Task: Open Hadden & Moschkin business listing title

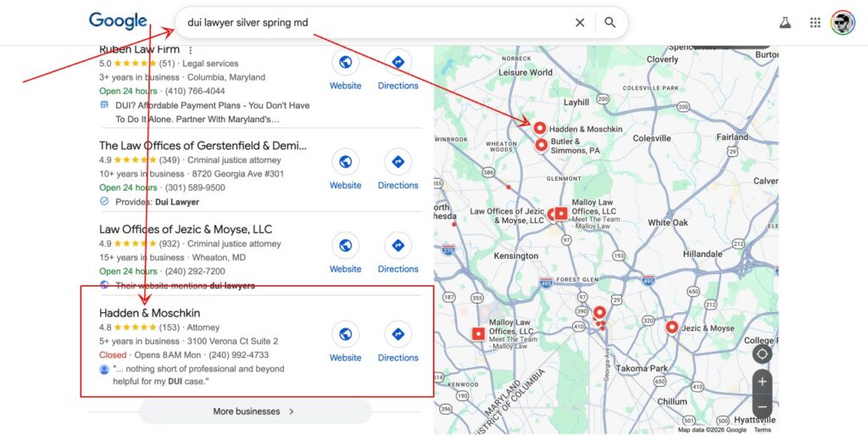Action: (149, 313)
